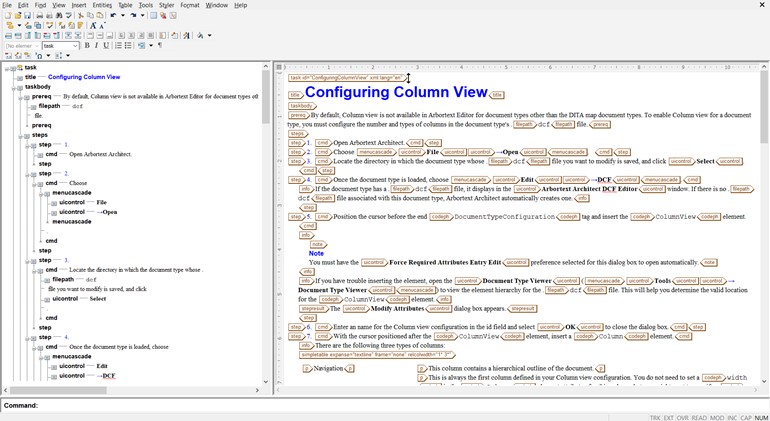Click the outline pane horizontal scrollbar

pyautogui.click(x=58, y=390)
